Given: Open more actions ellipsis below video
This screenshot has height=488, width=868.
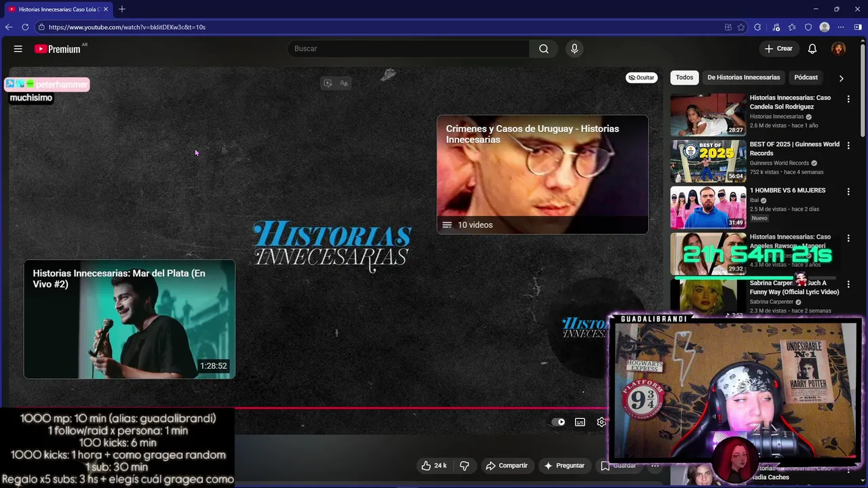Looking at the screenshot, I should click(655, 466).
